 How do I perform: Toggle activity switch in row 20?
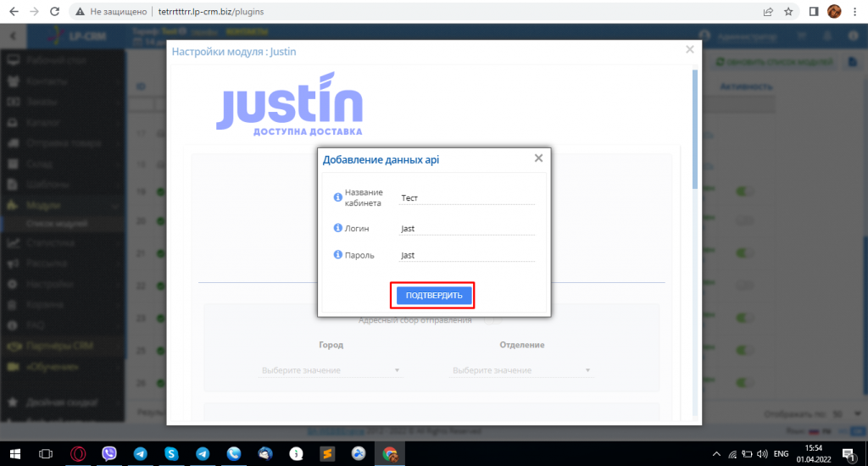point(744,221)
